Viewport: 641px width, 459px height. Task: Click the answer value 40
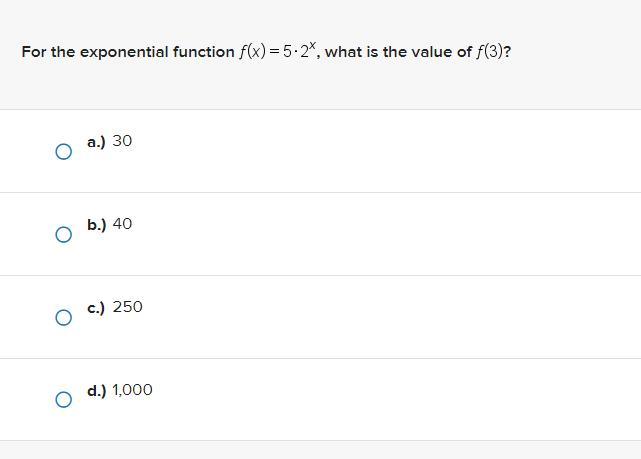pos(122,224)
